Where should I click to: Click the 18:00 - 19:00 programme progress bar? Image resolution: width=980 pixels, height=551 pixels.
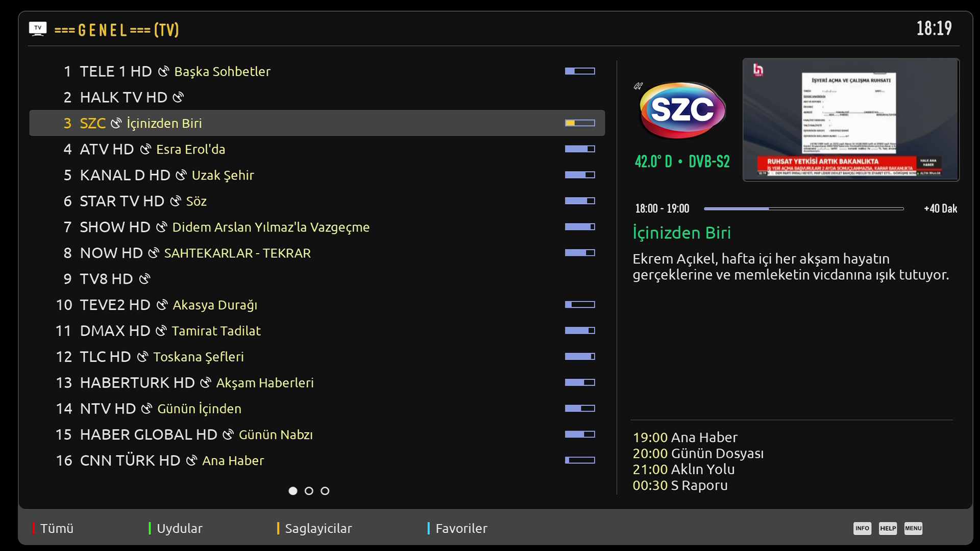pos(803,209)
